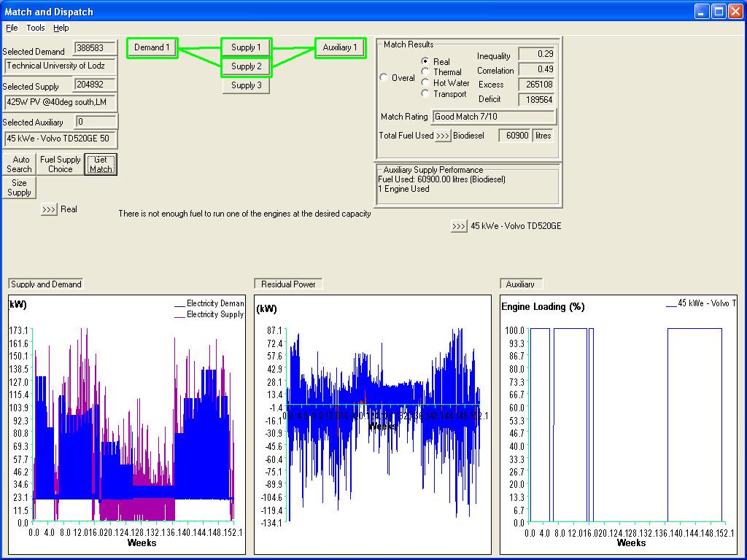This screenshot has height=560, width=747.
Task: Click the Electricity Demand legend entry
Action: tap(209, 303)
